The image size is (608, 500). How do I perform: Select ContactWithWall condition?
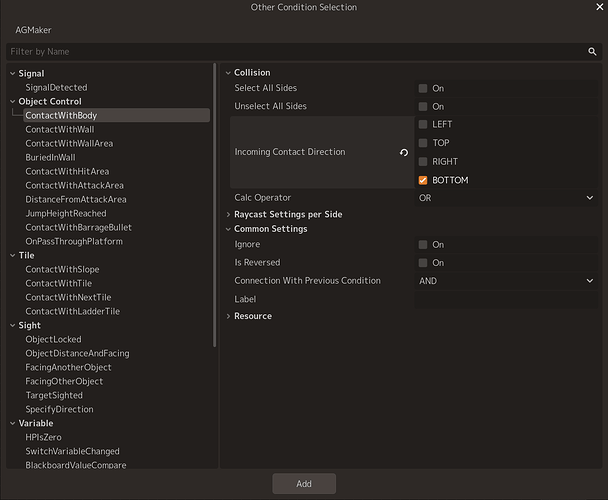(x=60, y=129)
